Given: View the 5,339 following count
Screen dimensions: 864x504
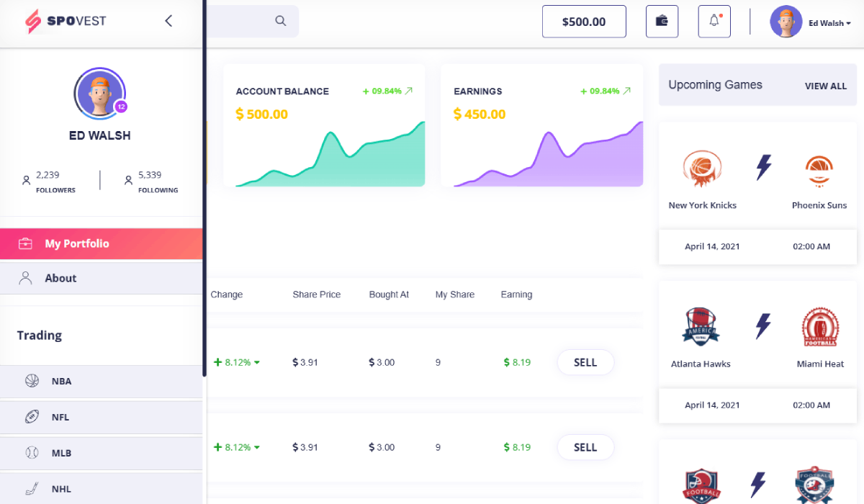Looking at the screenshot, I should click(x=150, y=174).
